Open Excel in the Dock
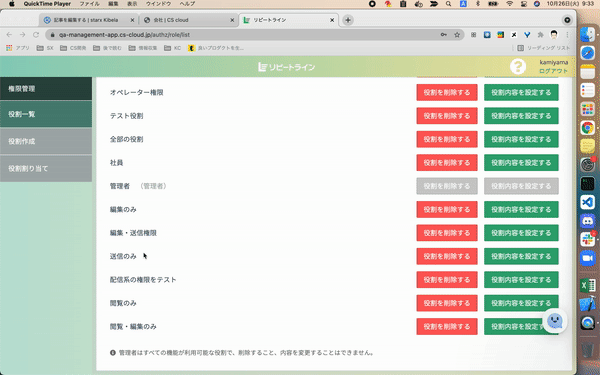The width and height of the screenshot is (600, 375). [x=587, y=286]
